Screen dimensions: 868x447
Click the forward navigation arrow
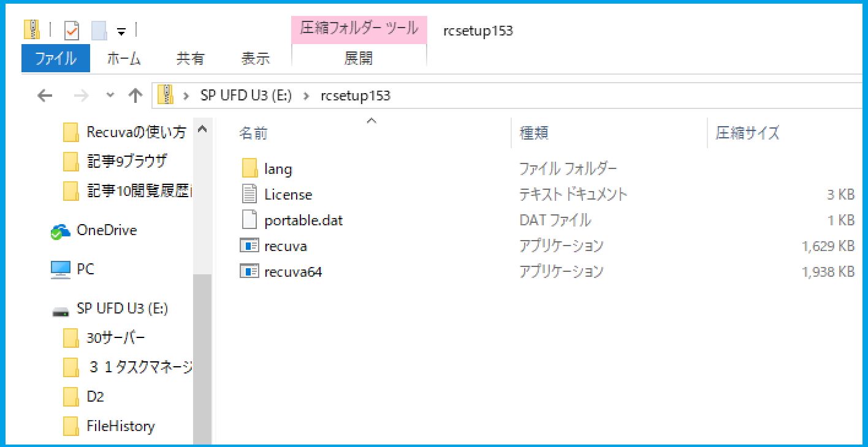[x=81, y=96]
